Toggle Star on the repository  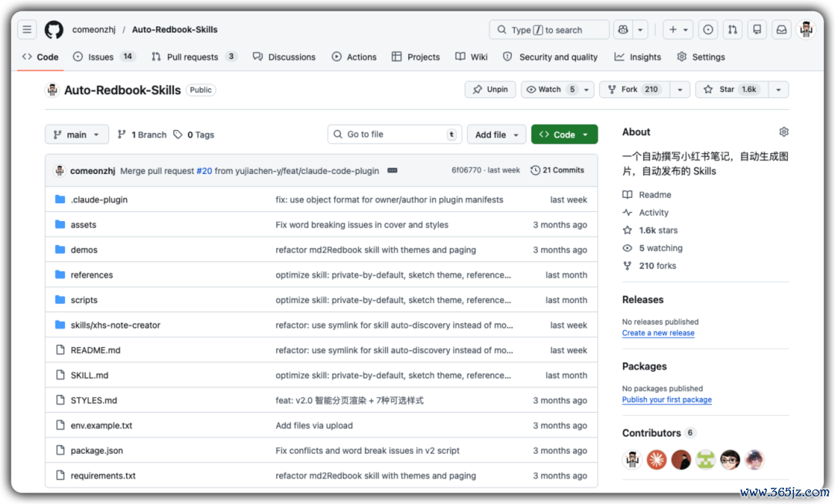click(731, 90)
